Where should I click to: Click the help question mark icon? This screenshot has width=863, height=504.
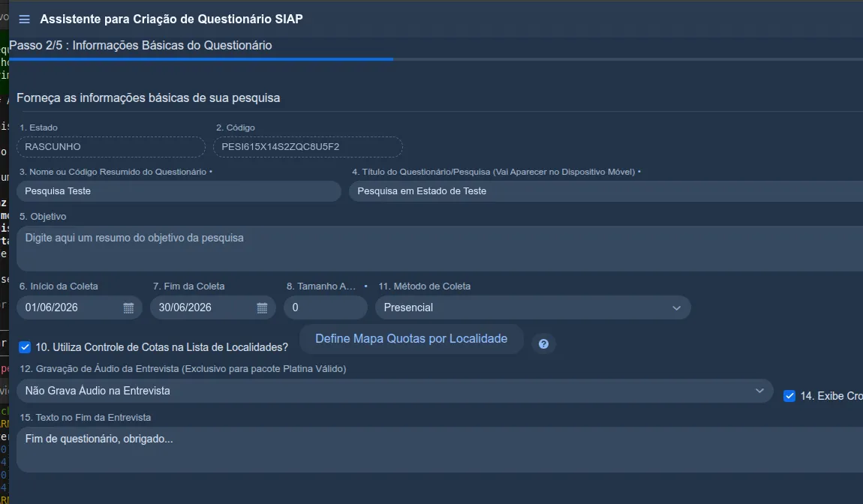tap(543, 344)
